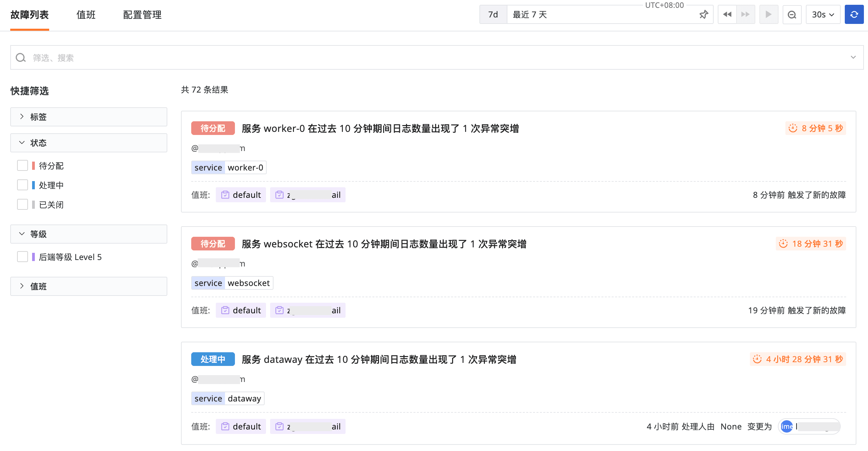Switch to the 值班 tab
The image size is (868, 451).
pyautogui.click(x=86, y=15)
